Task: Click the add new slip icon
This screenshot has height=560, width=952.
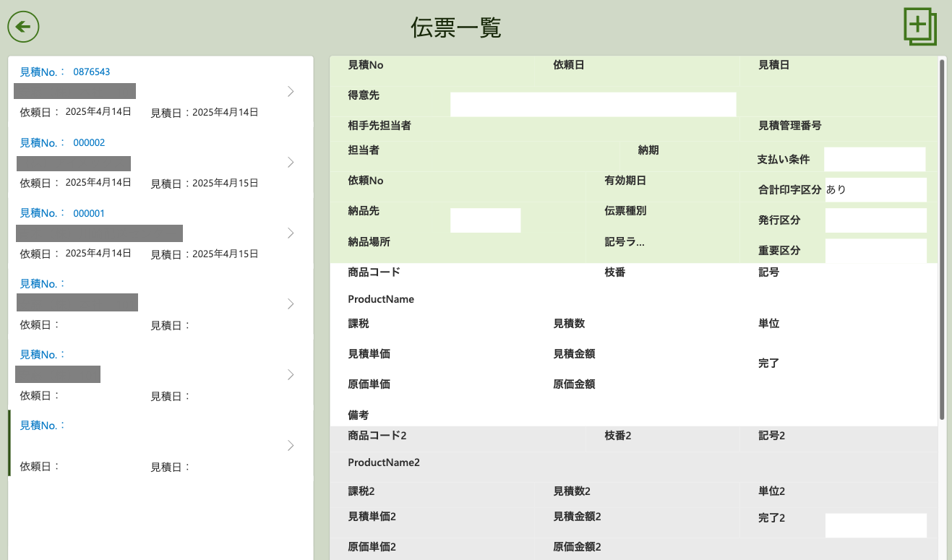Action: (x=919, y=27)
